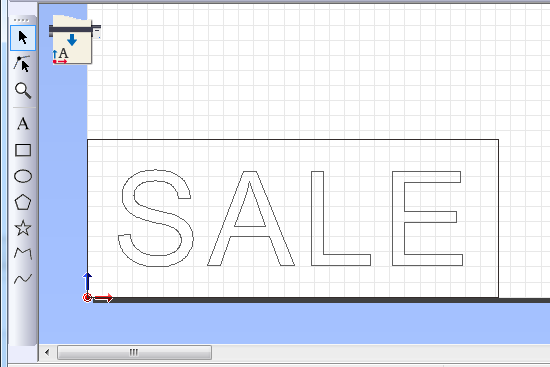550x367 pixels.
Task: Select the outlined letter E
Action: pyautogui.click(x=427, y=218)
